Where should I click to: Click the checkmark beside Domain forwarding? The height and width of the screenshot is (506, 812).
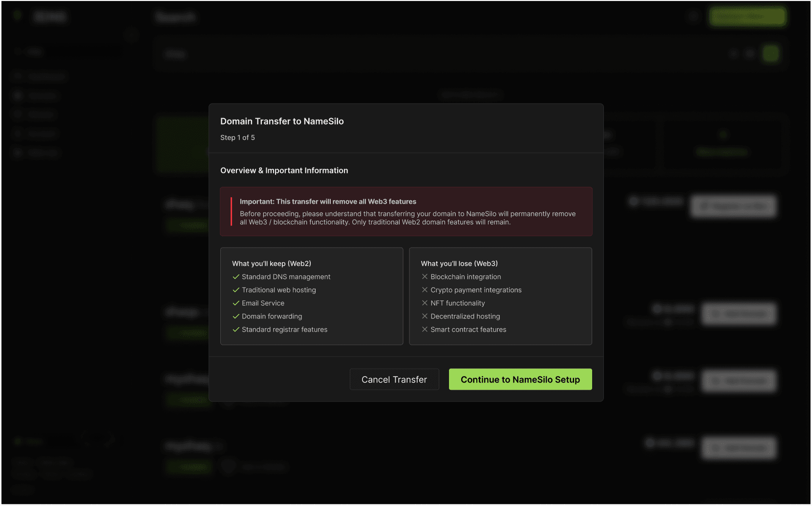[x=236, y=316]
